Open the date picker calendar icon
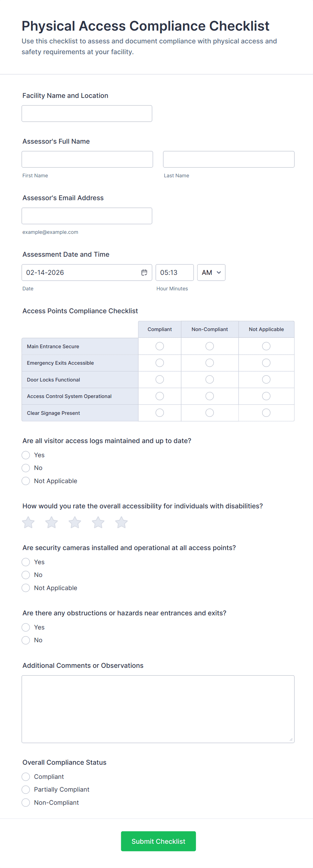313x868 pixels. tap(144, 273)
